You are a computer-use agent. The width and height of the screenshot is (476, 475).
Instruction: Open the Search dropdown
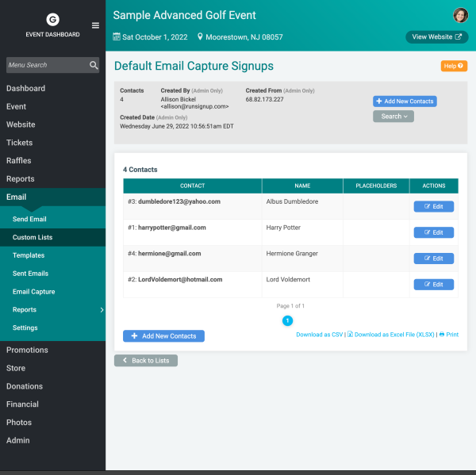point(393,117)
